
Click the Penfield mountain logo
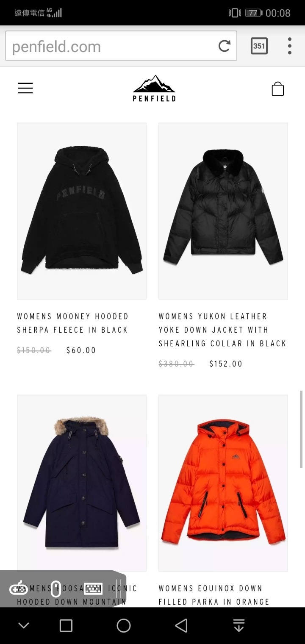click(x=154, y=89)
